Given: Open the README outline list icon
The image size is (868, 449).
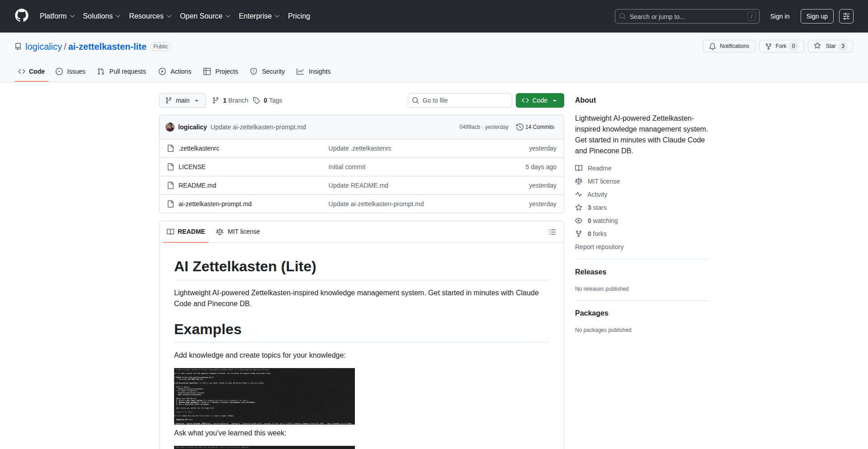Looking at the screenshot, I should tap(552, 232).
